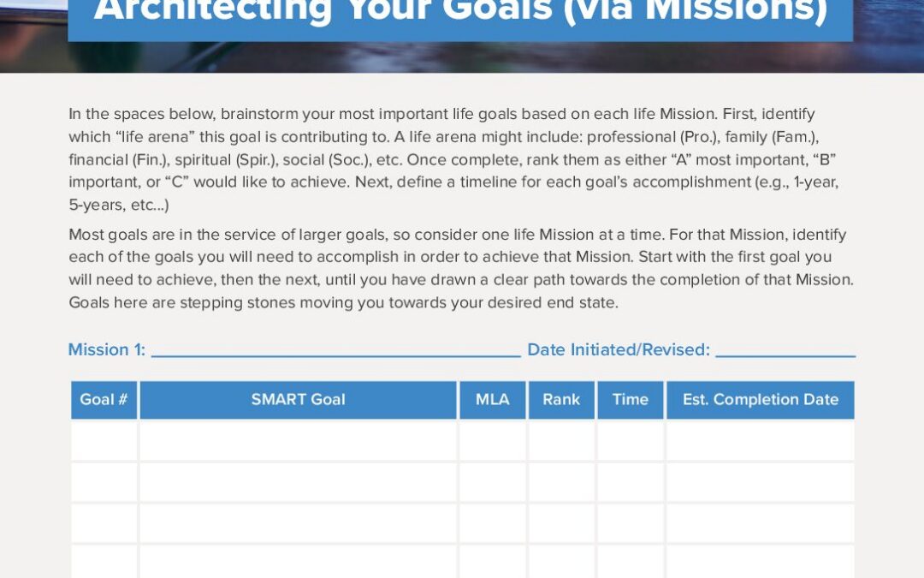The width and height of the screenshot is (924, 578).
Task: Focus the first row's Est. Completion Date cell
Action: pos(760,441)
